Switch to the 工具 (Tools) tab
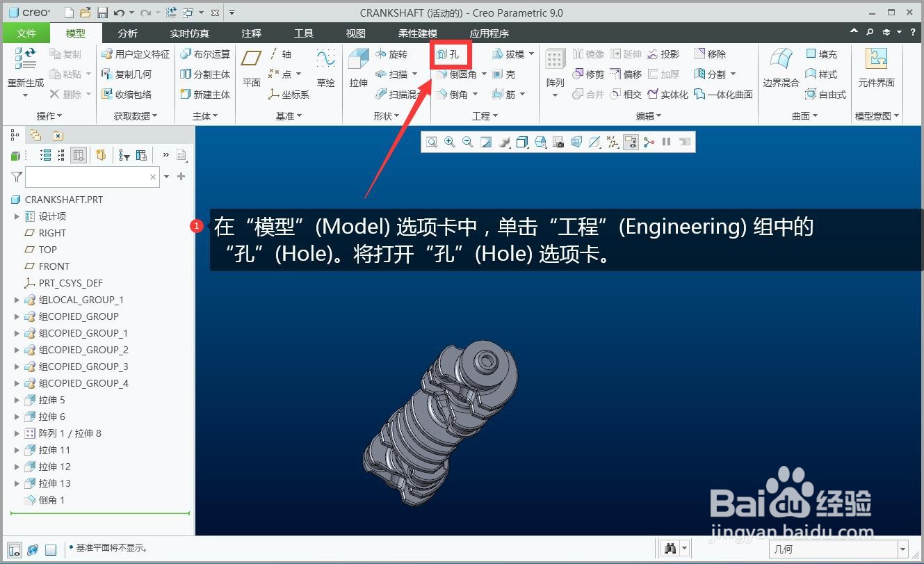924x564 pixels. click(x=304, y=33)
